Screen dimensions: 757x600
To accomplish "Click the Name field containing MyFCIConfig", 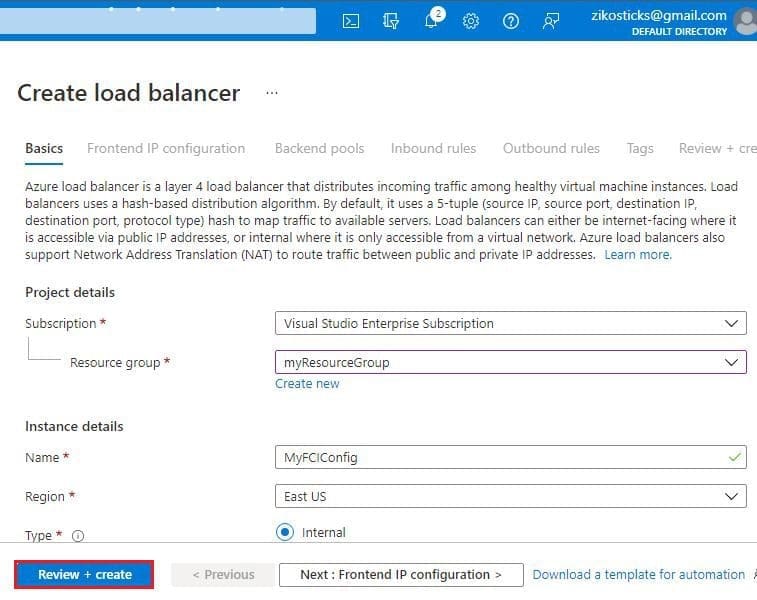I will click(511, 457).
